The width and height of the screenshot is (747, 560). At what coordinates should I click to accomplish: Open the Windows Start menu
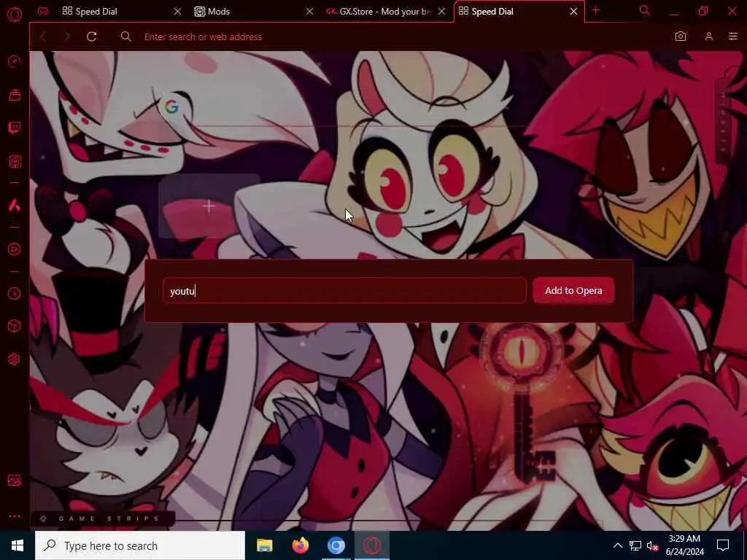point(18,545)
